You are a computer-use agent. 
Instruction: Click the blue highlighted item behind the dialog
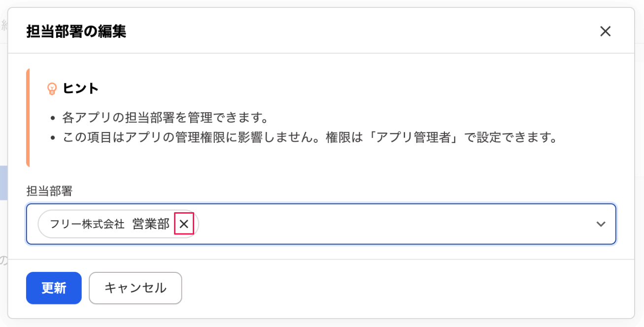(3, 183)
